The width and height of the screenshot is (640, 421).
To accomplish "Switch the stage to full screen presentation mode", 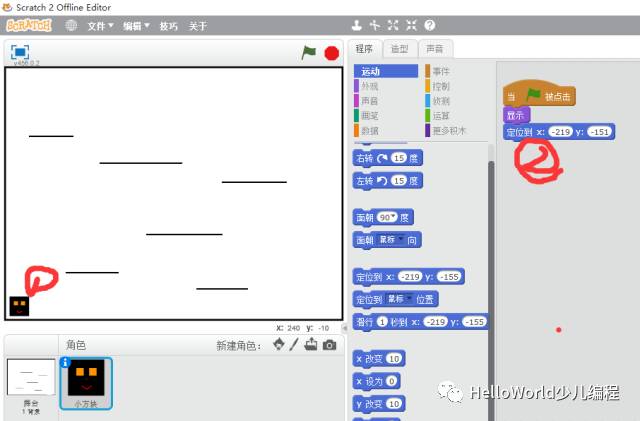I will coord(20,52).
